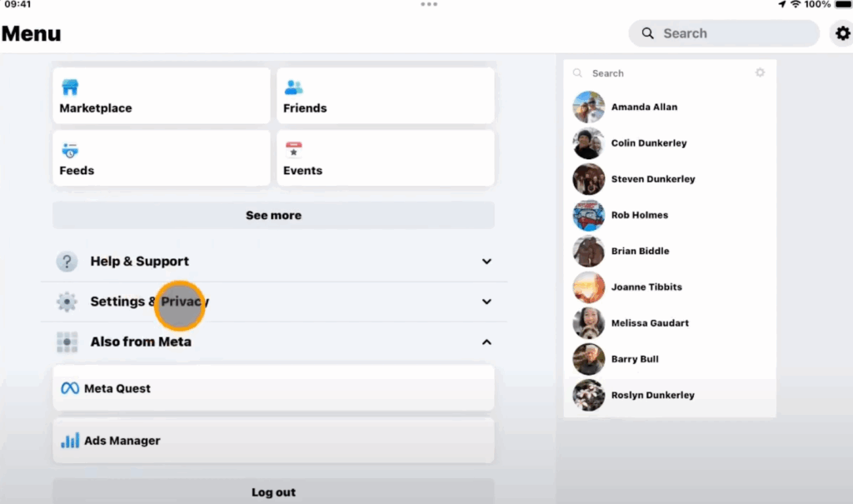Click the See more button

pyautogui.click(x=273, y=215)
